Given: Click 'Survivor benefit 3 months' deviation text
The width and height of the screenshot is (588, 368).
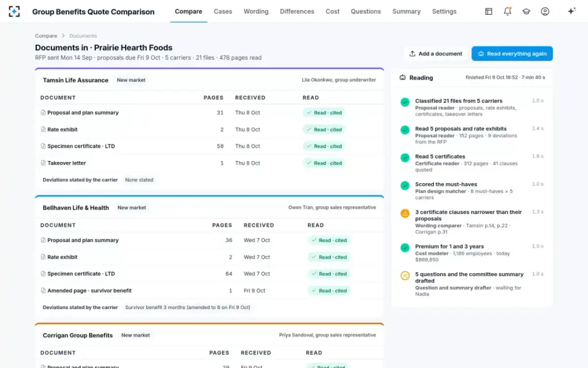Looking at the screenshot, I should [188, 308].
